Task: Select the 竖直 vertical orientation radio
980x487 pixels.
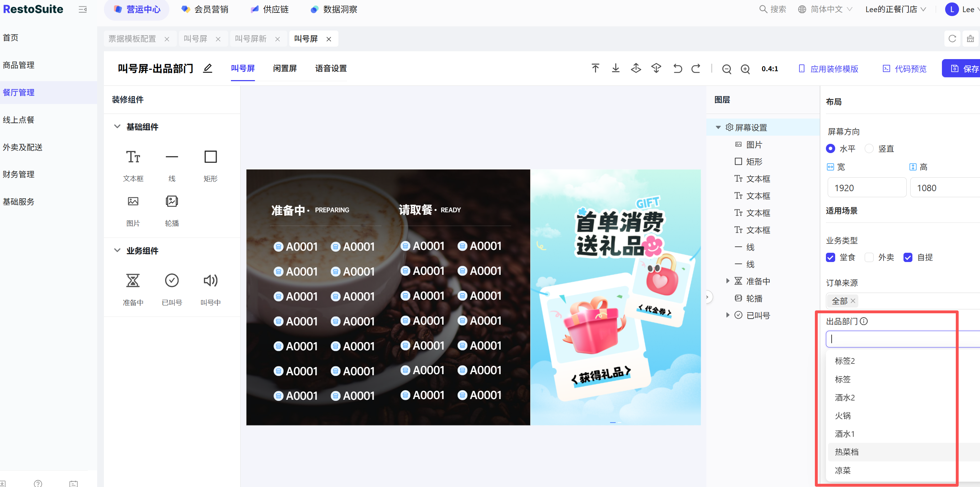Action: tap(869, 148)
